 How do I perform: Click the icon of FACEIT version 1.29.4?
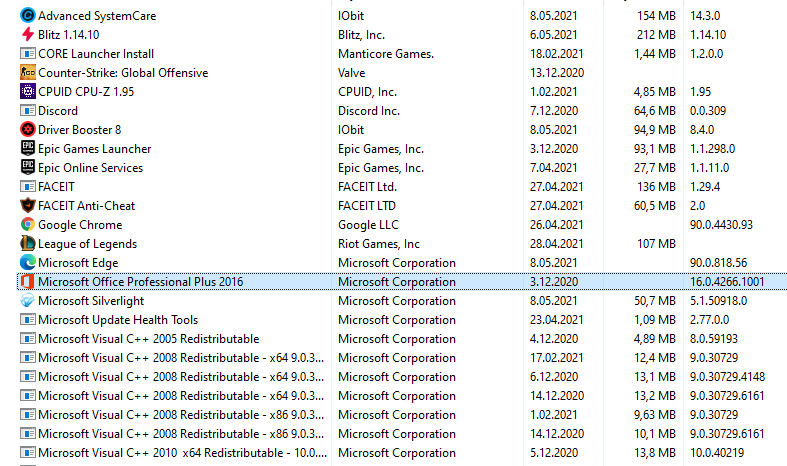[28, 187]
